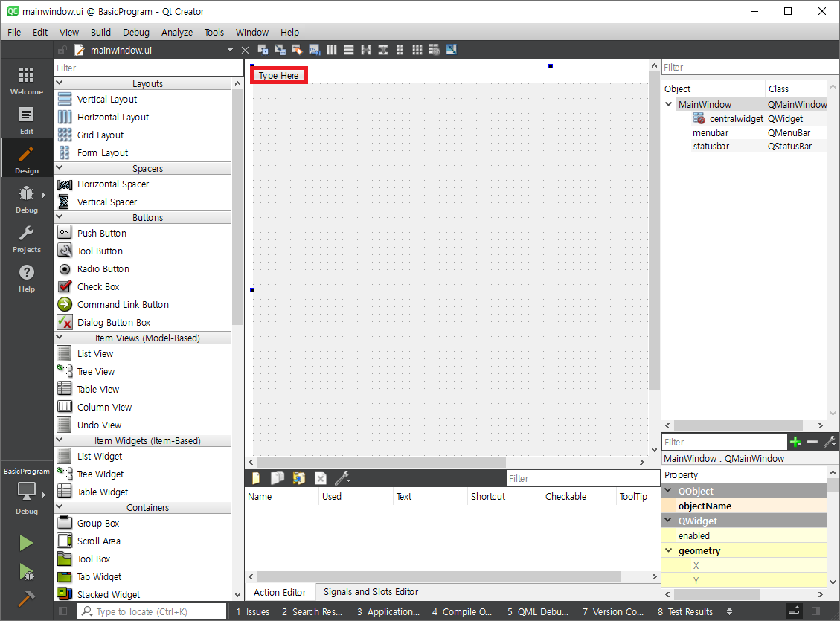
Task: Select the Action Editor tab
Action: click(280, 591)
